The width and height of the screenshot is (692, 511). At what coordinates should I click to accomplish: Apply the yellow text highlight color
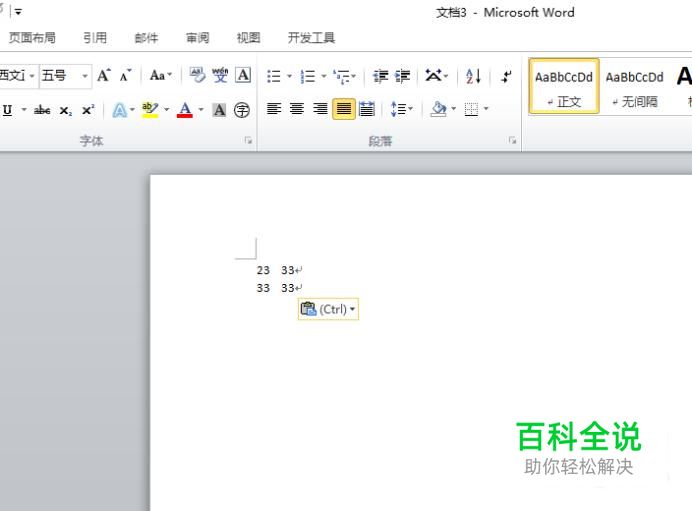point(150,110)
